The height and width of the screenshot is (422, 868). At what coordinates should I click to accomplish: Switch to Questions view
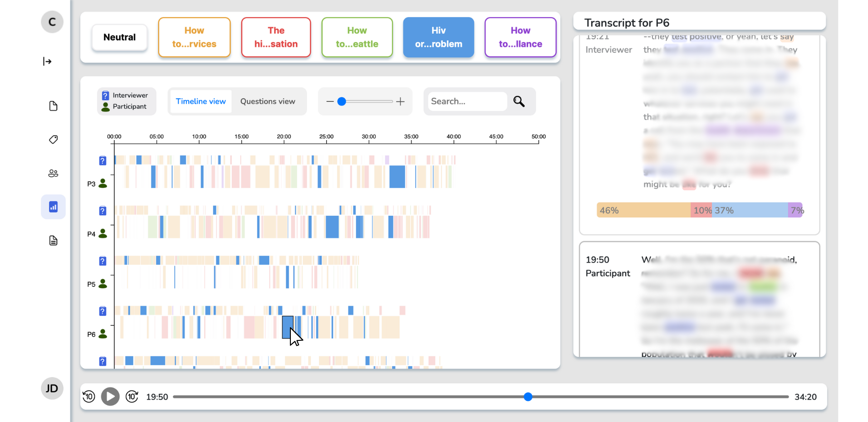click(x=268, y=102)
